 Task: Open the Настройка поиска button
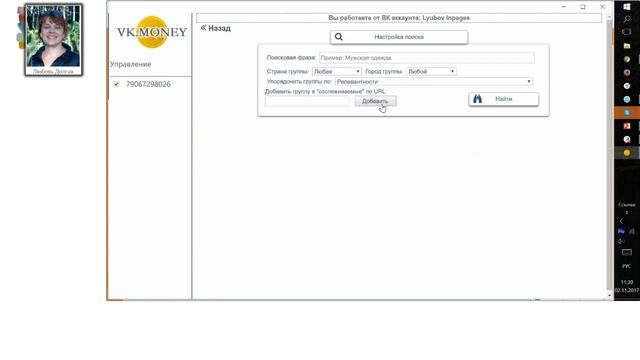399,37
